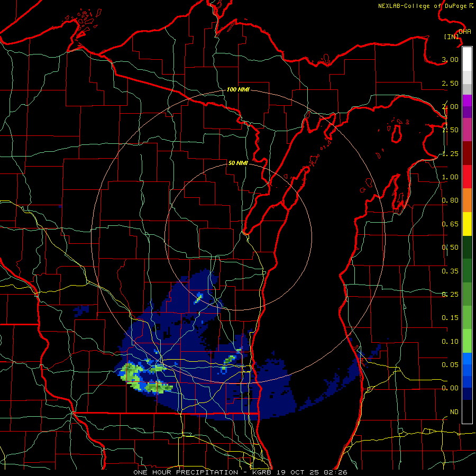Pick the darkest green legend swatch
Image resolution: width=476 pixels, height=476 pixels.
coord(467,247)
